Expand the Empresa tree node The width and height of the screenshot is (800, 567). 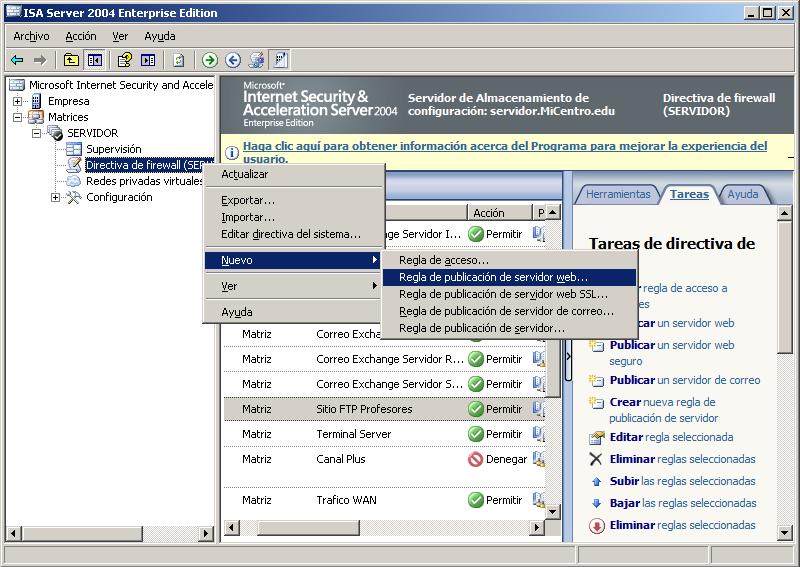pos(18,101)
